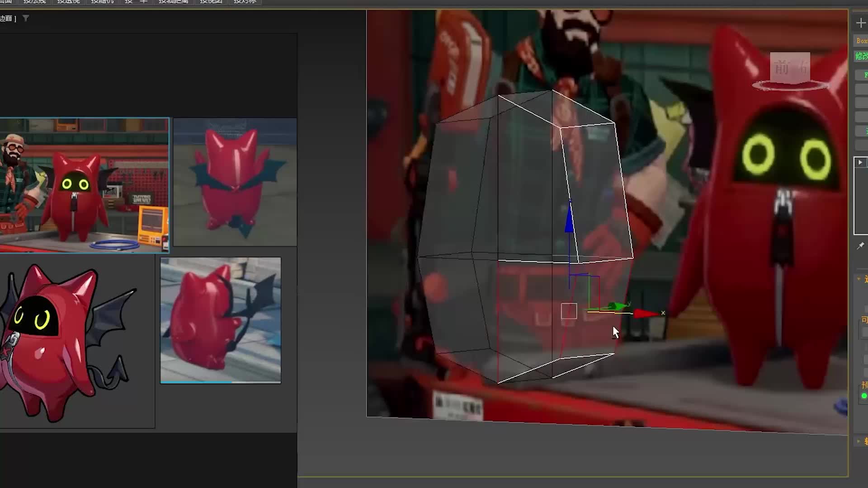Image resolution: width=868 pixels, height=488 pixels.
Task: Open the workshop scene reference thumbnail with bearded man
Action: 84,185
